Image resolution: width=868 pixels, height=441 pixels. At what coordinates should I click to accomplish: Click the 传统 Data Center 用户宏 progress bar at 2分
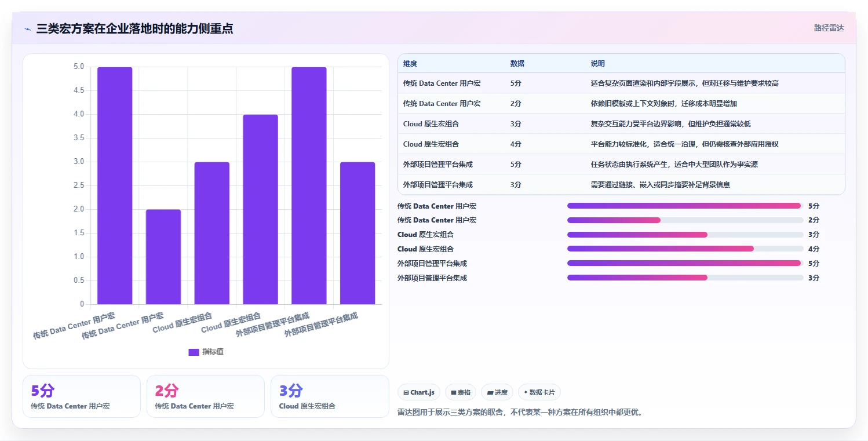(685, 220)
